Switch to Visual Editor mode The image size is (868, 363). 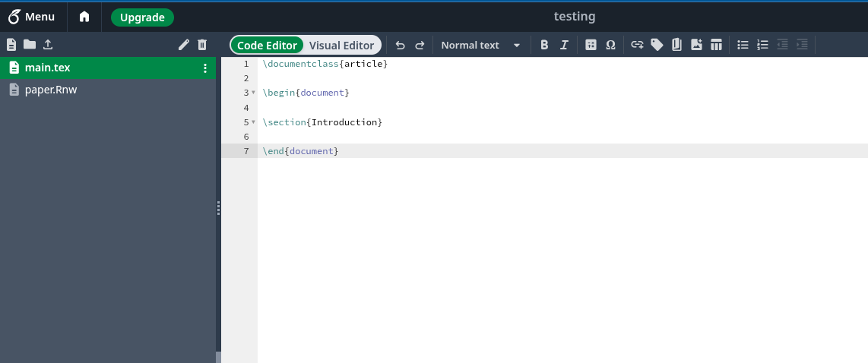(341, 45)
